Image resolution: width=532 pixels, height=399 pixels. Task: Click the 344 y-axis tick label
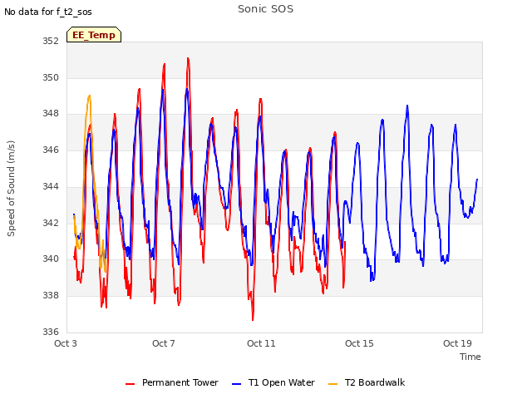[51, 186]
